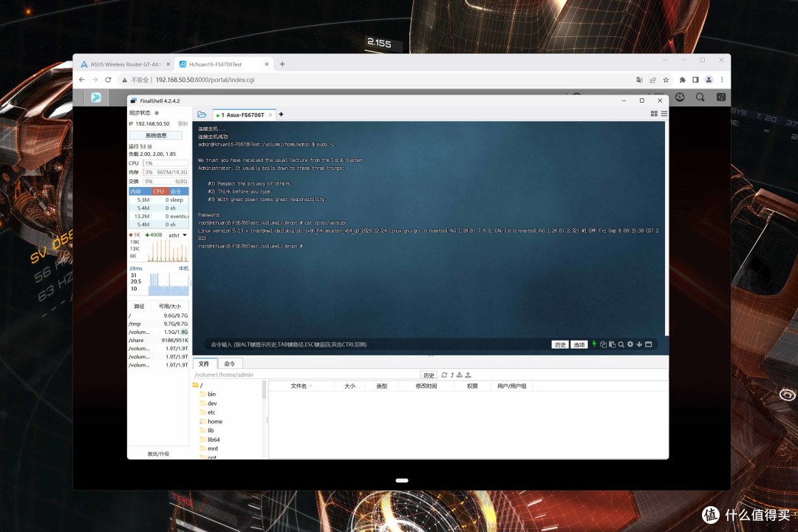The width and height of the screenshot is (798, 532).
Task: Expand the eth1 network interface dropdown
Action: point(185,235)
